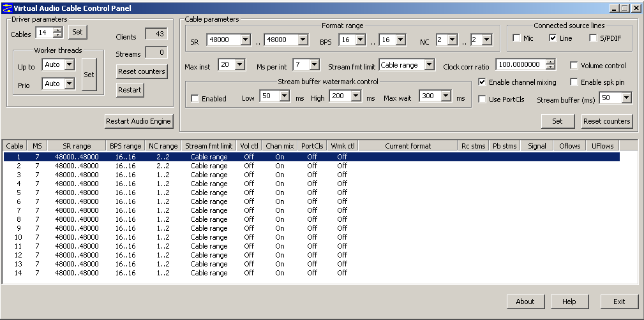Open the worker threads Prio dropdown

pyautogui.click(x=70, y=84)
